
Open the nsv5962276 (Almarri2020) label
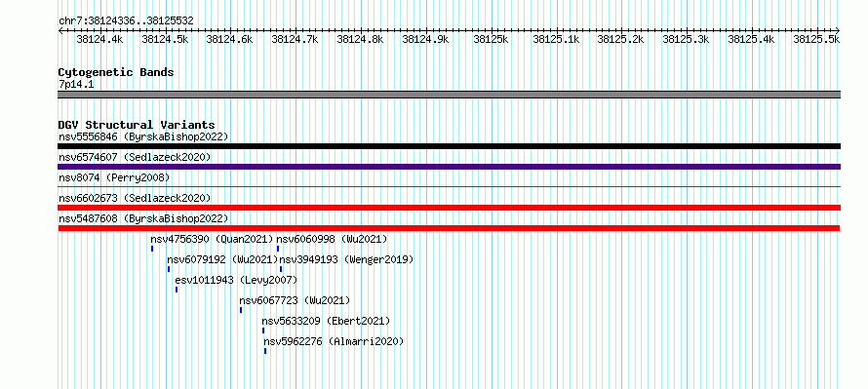(x=334, y=341)
